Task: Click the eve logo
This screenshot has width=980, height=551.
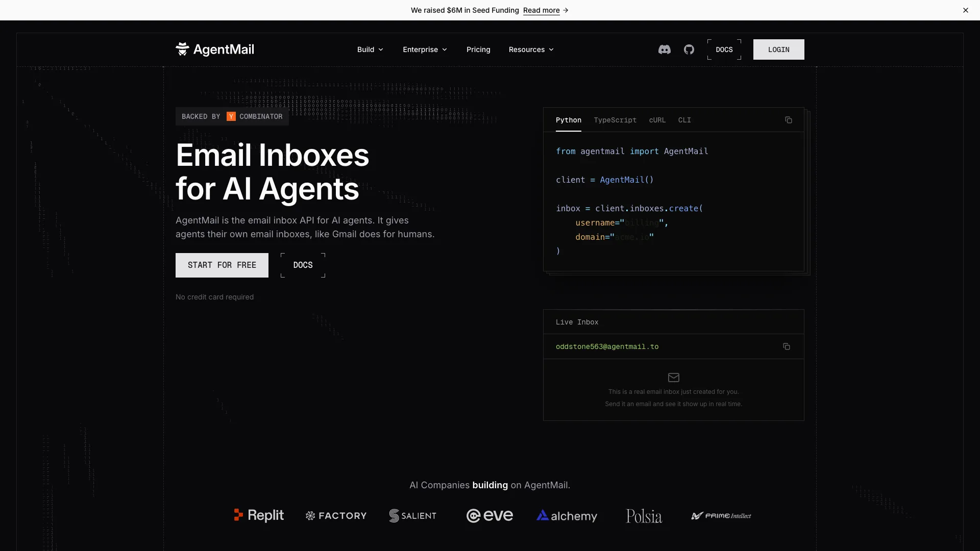Action: coord(490,516)
